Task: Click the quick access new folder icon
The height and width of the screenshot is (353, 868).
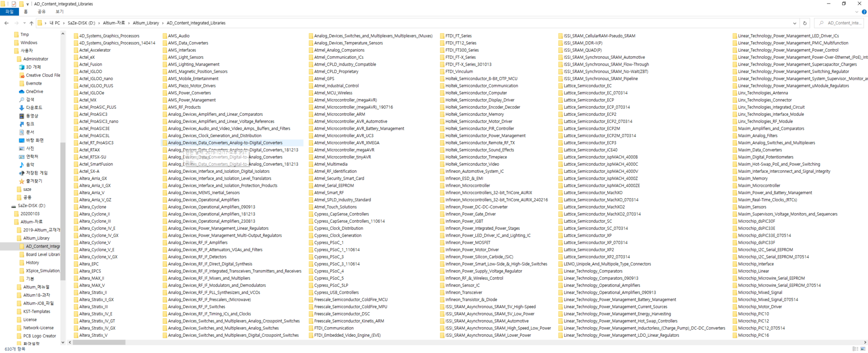Action: pos(21,4)
